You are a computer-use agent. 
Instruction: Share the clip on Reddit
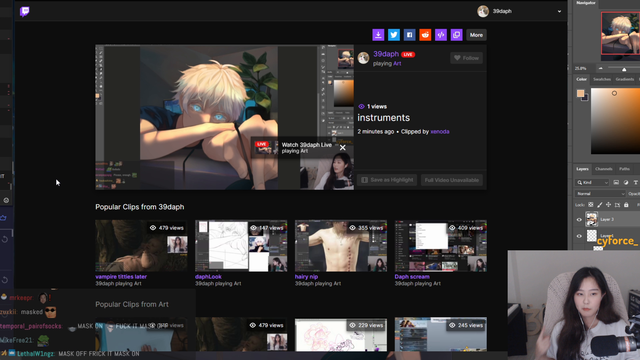click(x=425, y=35)
